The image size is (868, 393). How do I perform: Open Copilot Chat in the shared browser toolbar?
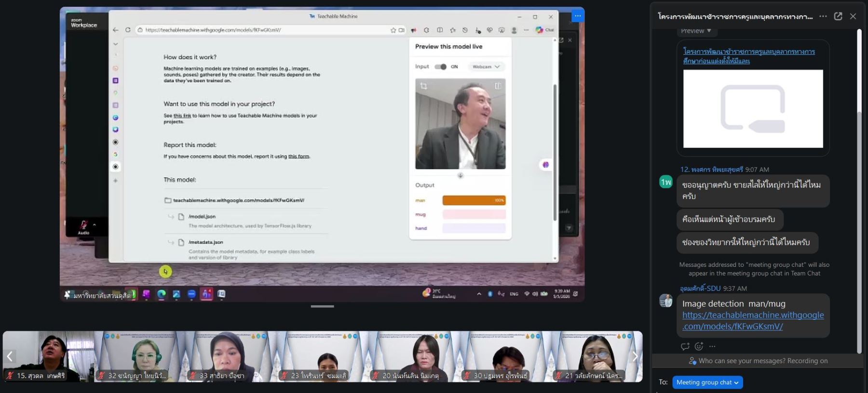545,30
